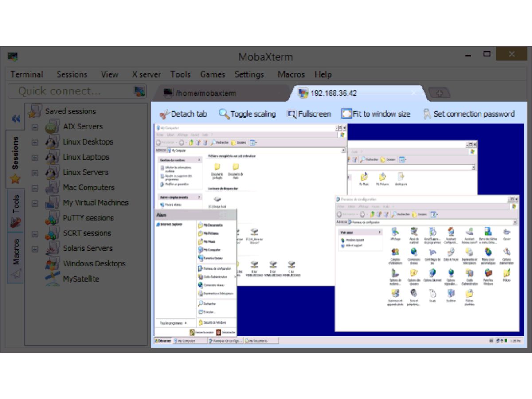Expand the Linux Desktops tree node

point(35,142)
